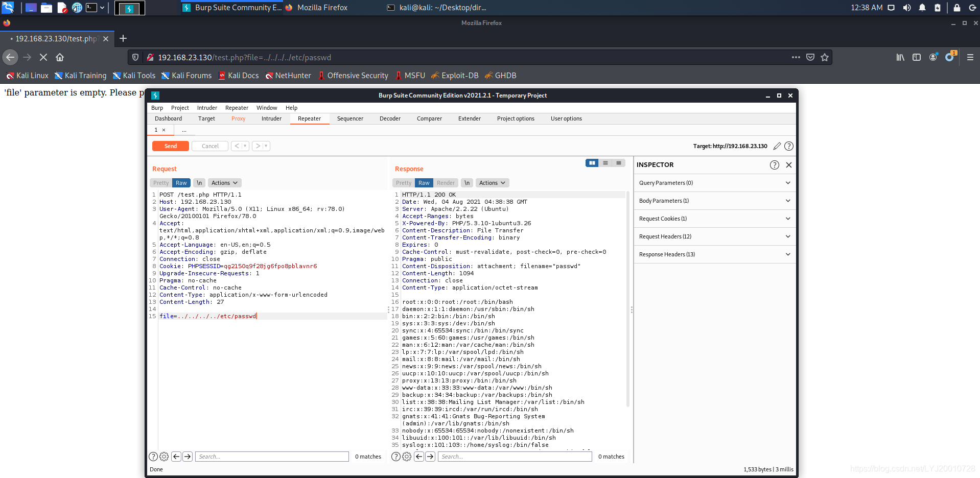The height and width of the screenshot is (478, 980).
Task: Open the Proxy tab in Burp
Action: 238,118
